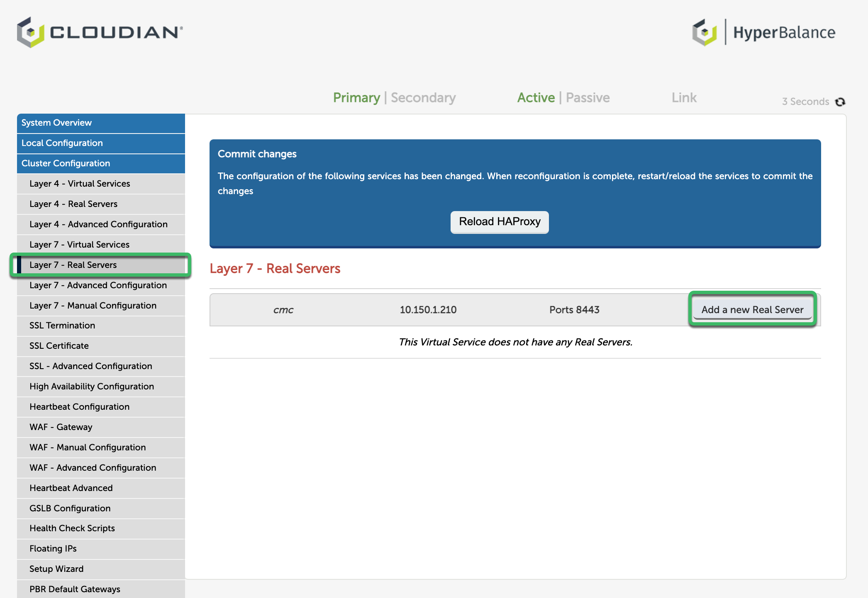Select Layer 7 - Real Servers menu item
Image resolution: width=868 pixels, height=598 pixels.
click(101, 265)
